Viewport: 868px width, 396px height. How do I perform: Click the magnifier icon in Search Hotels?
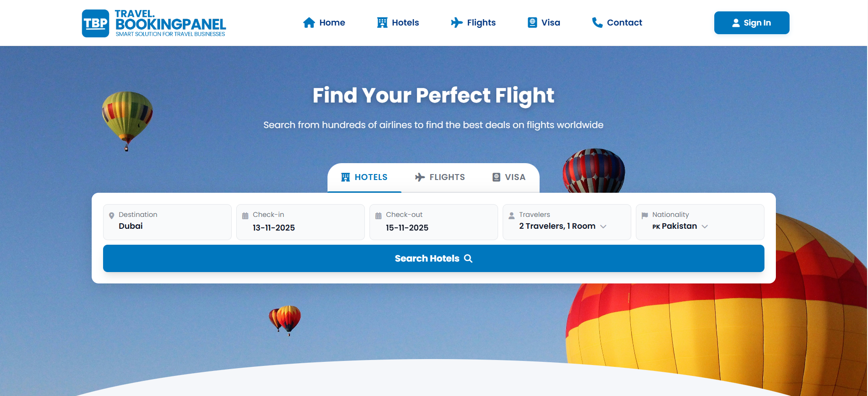468,258
